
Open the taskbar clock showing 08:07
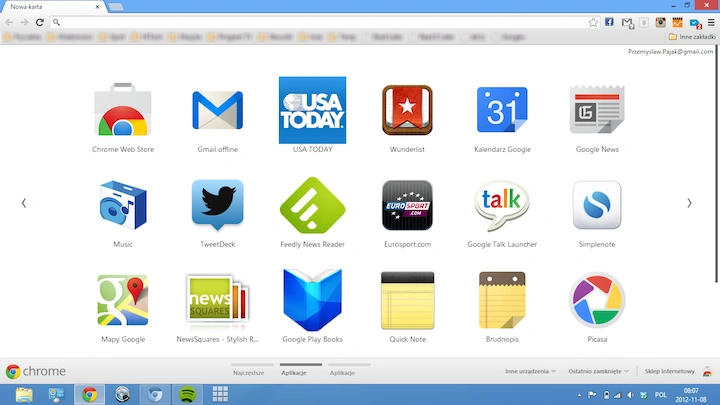(x=691, y=395)
